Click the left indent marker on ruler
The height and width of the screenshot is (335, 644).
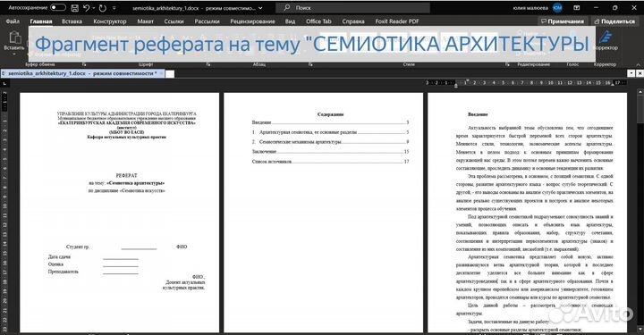point(456,85)
